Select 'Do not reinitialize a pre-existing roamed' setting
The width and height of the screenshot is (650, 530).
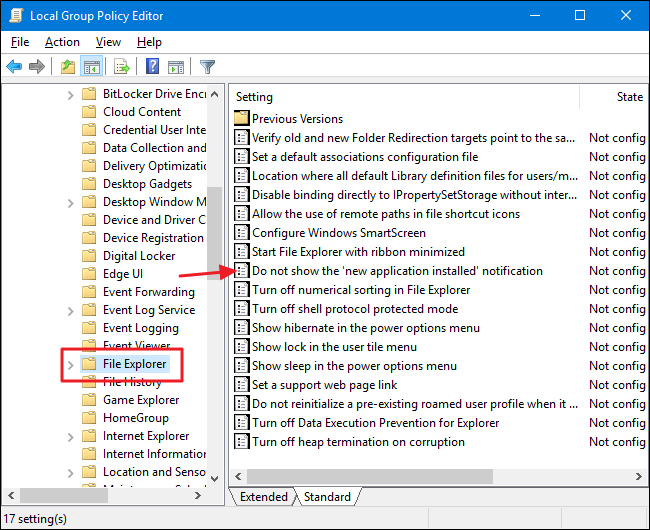[x=415, y=404]
